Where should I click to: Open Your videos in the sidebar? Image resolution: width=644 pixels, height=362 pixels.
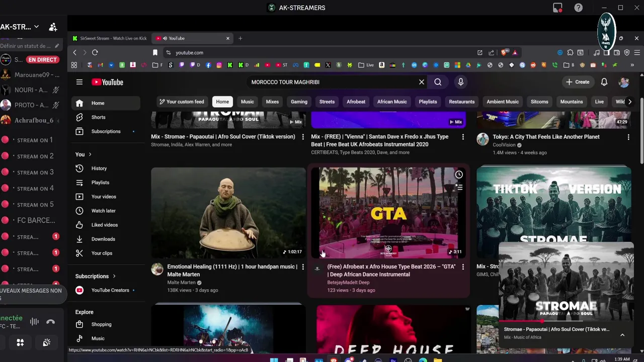[106, 197]
